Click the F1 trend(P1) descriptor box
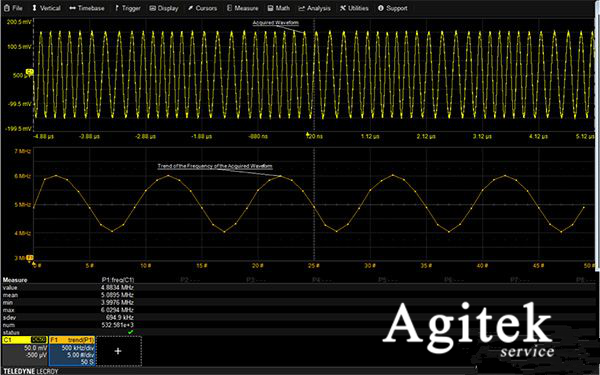Screen dimensions: 600x375 [72, 351]
